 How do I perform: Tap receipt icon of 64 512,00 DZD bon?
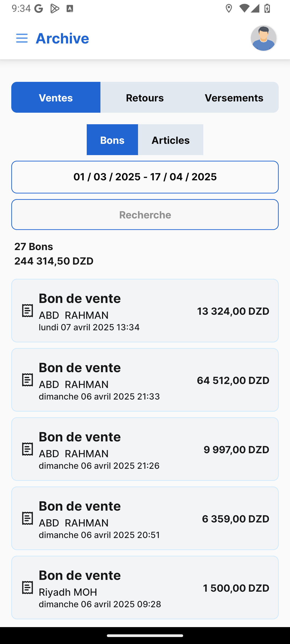(27, 380)
